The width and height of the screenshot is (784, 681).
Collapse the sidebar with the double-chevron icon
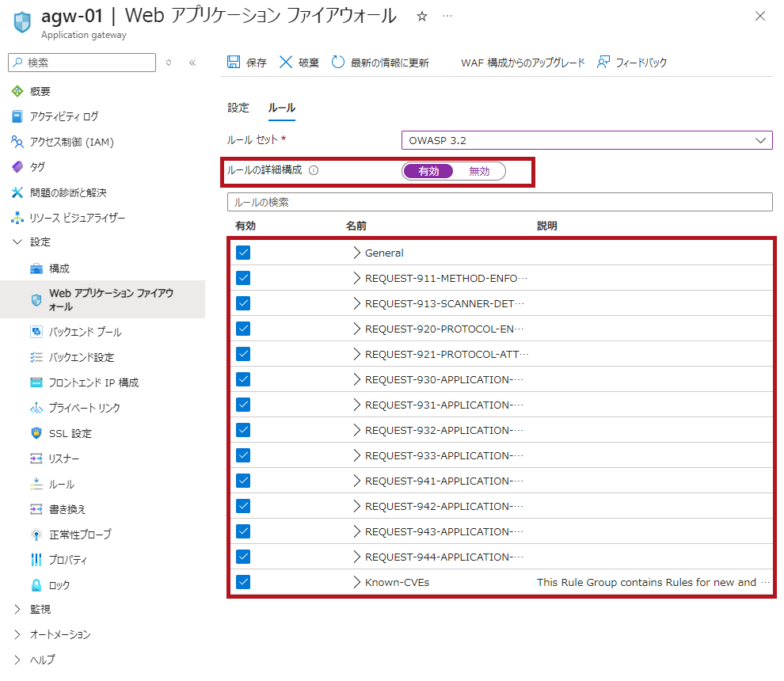pos(192,63)
